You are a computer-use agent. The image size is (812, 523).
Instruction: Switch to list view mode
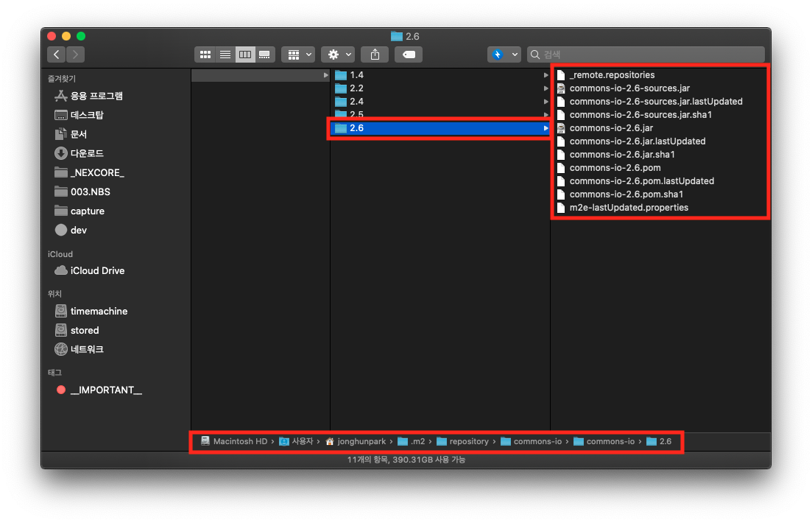pyautogui.click(x=225, y=55)
